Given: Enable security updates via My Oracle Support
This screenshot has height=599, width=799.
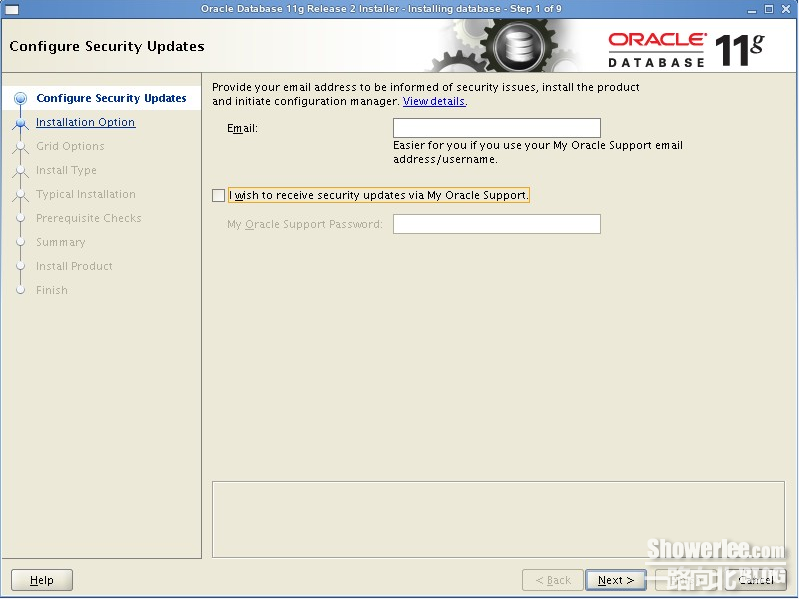Looking at the screenshot, I should (219, 196).
